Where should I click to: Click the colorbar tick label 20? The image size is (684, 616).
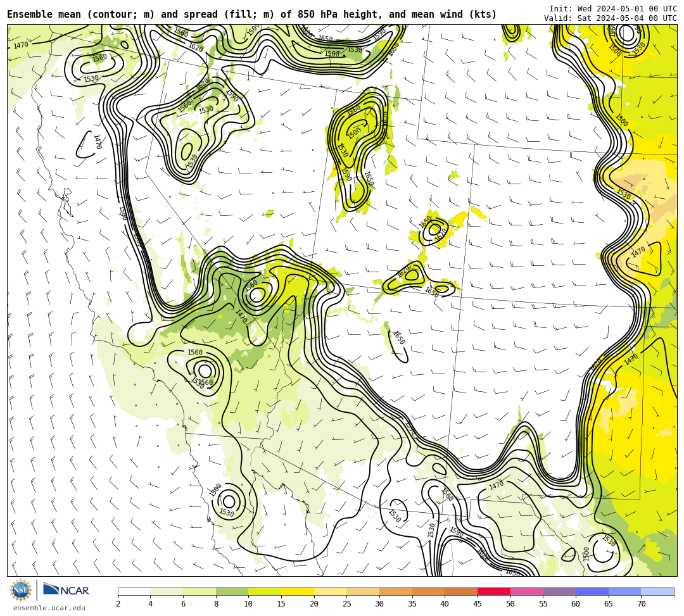[314, 604]
